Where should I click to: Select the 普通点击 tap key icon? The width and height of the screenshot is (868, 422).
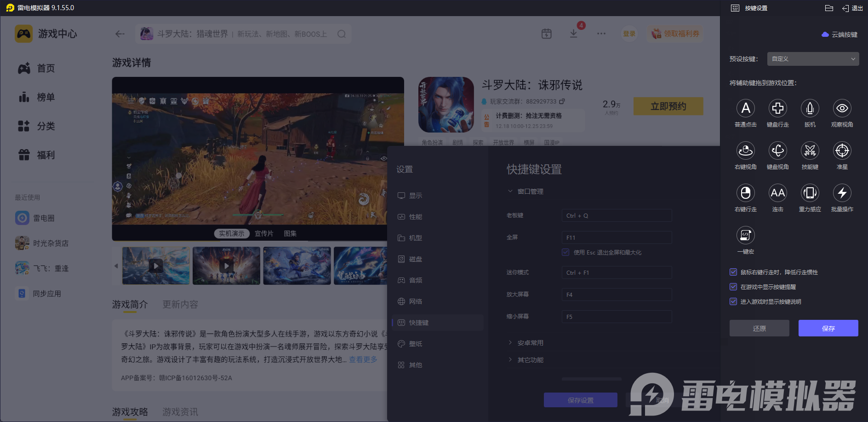click(x=746, y=108)
